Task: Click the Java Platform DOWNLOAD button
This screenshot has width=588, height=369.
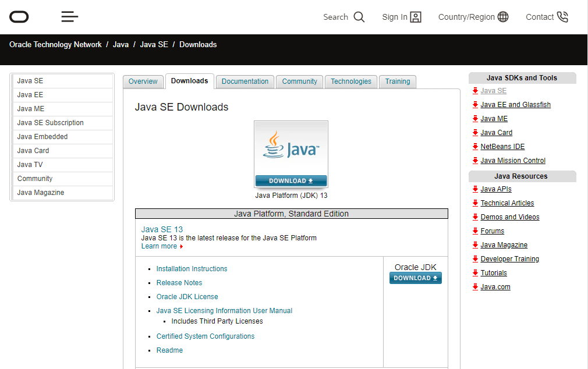Action: [291, 181]
